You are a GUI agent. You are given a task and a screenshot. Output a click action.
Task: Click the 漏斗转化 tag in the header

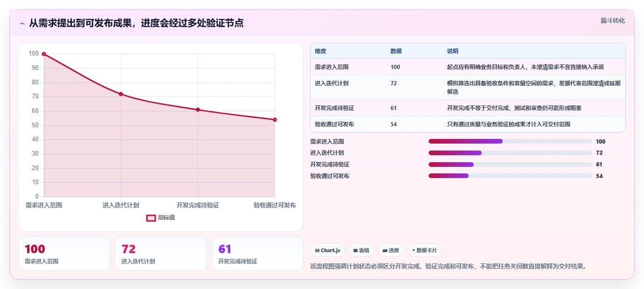[612, 21]
